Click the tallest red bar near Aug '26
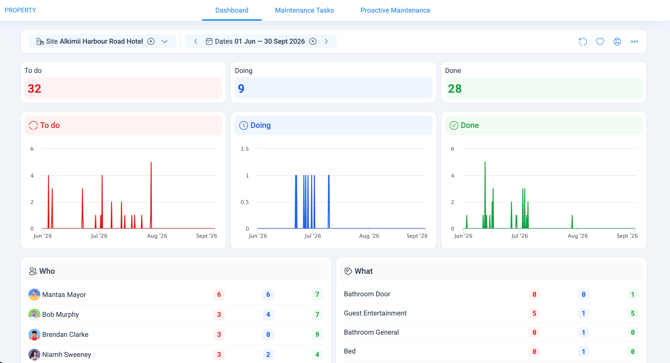This screenshot has height=363, width=670. [x=151, y=195]
